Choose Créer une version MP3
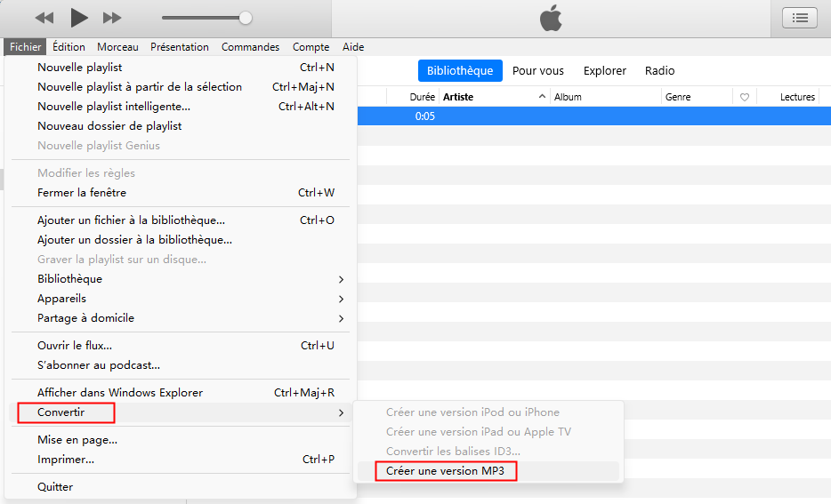This screenshot has height=504, width=831. click(x=488, y=471)
